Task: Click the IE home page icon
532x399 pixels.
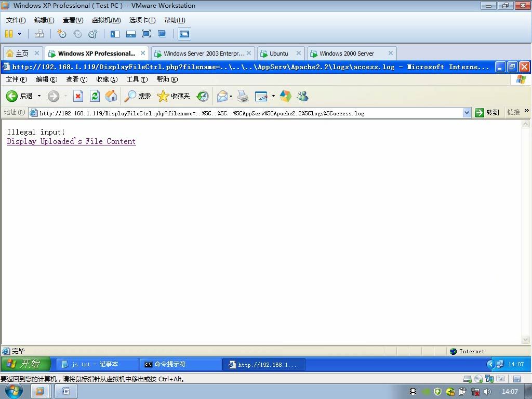Action: 111,96
